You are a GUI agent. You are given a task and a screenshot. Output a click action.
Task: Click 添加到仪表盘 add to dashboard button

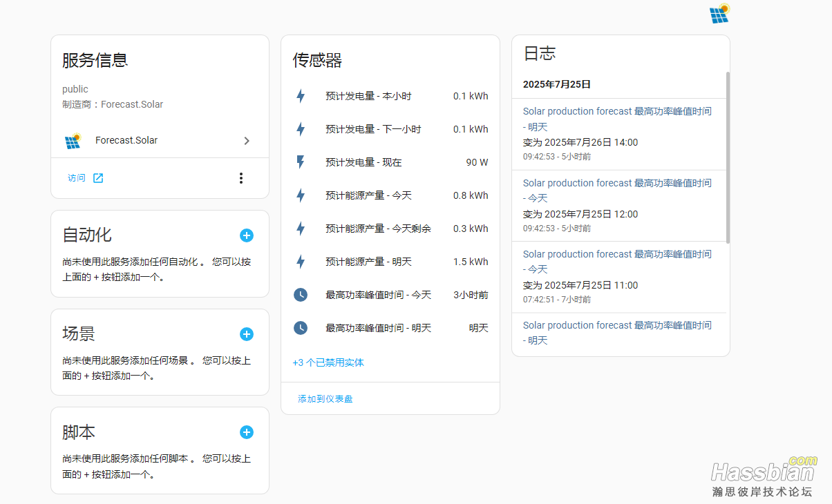(x=325, y=399)
